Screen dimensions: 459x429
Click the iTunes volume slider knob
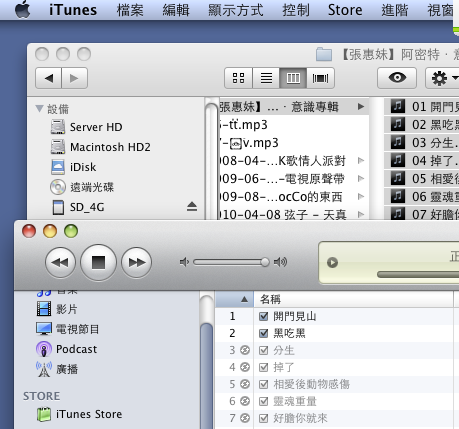tap(265, 262)
